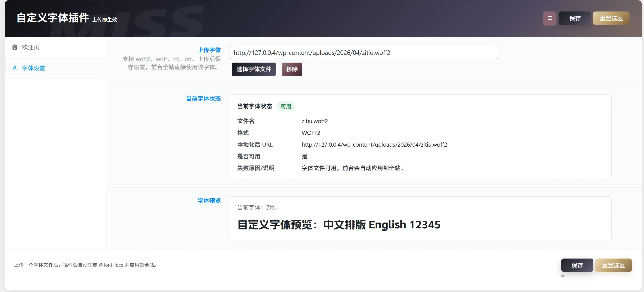Open the 欢迎页 sidebar tab
This screenshot has width=644, height=292.
pyautogui.click(x=55, y=47)
